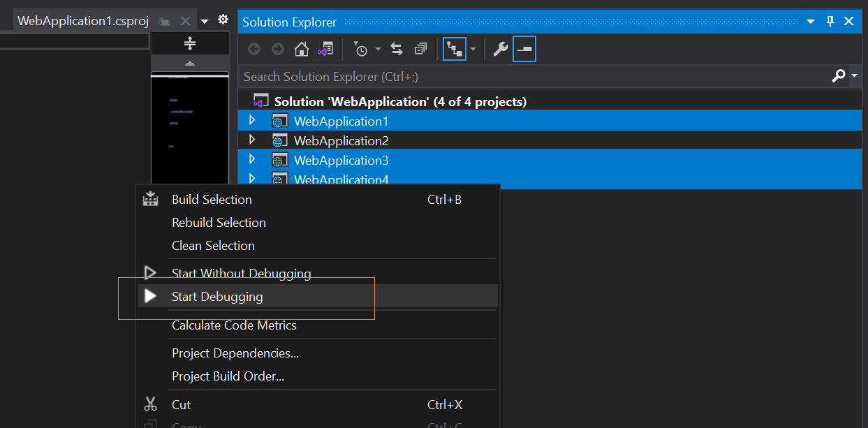The width and height of the screenshot is (868, 428).
Task: Select Project Dependencies from the context menu
Action: pyautogui.click(x=235, y=353)
